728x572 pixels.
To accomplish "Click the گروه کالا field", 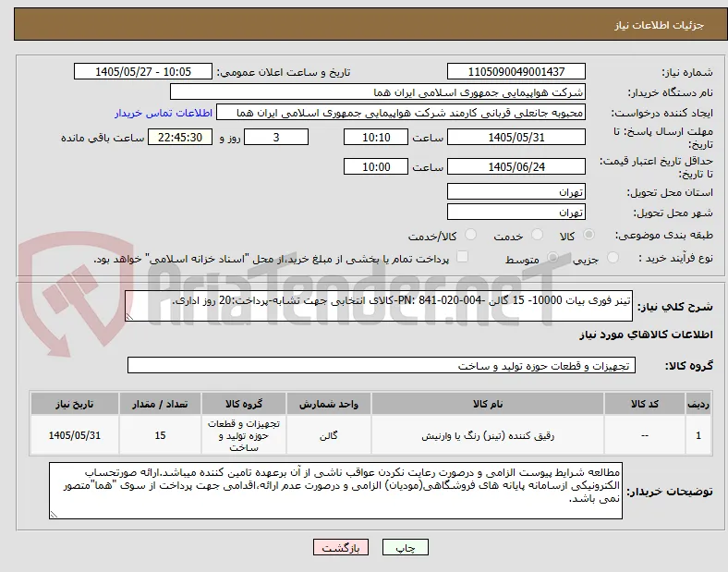I will click(x=382, y=365).
